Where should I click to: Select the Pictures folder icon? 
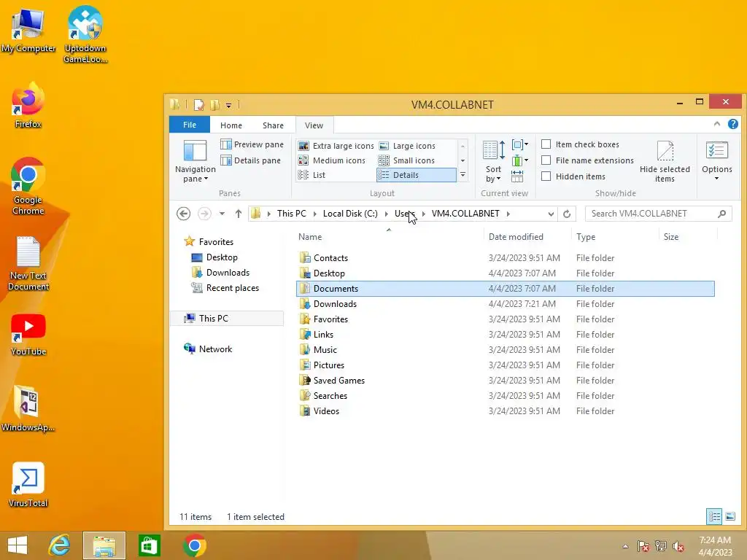click(305, 365)
